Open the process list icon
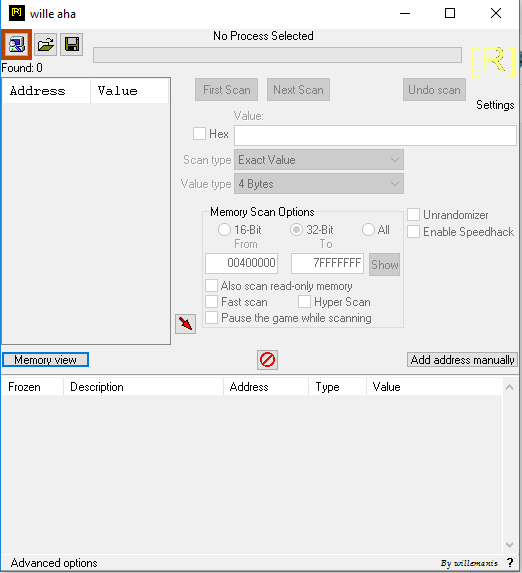522x573 pixels. point(16,45)
